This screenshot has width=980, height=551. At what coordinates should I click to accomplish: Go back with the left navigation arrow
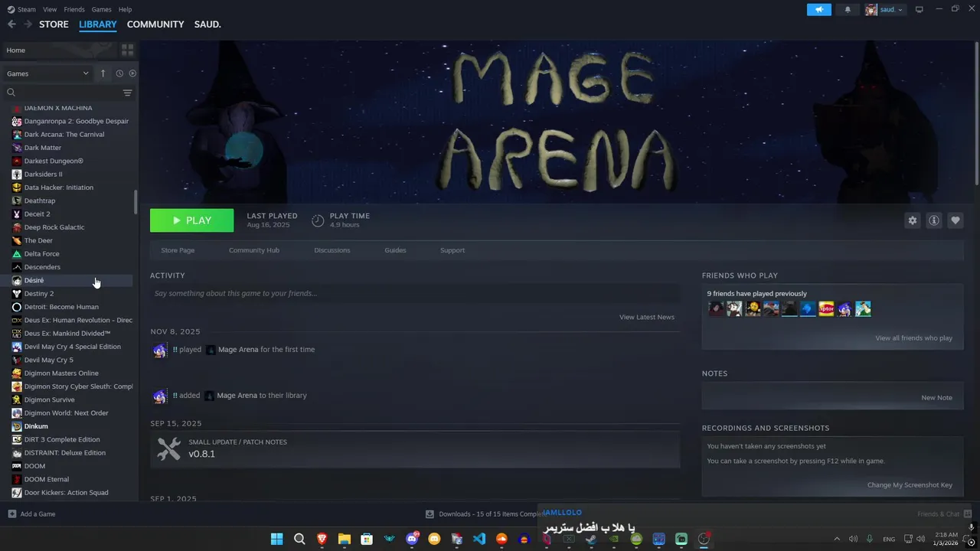point(11,24)
